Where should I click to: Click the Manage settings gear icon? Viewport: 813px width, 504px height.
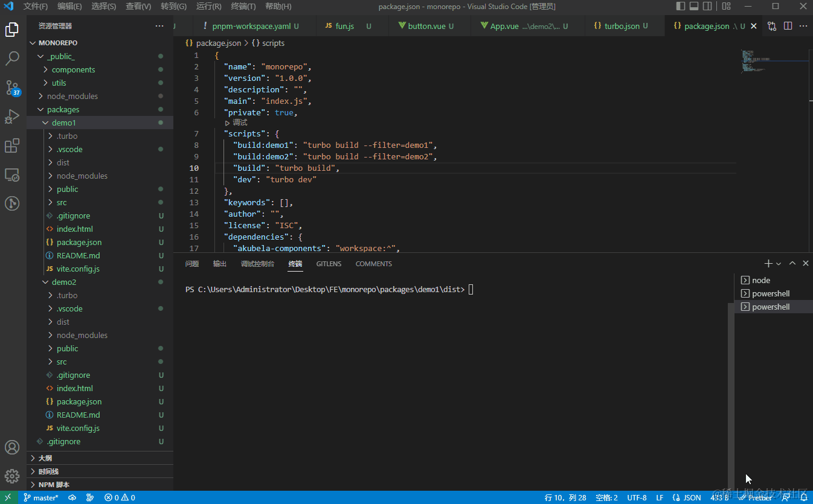coord(12,476)
